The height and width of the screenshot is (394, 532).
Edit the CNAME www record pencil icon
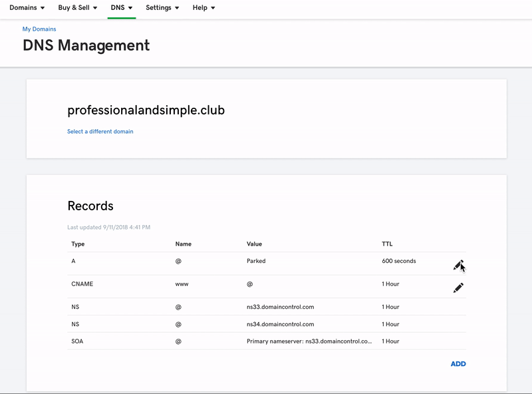[458, 288]
